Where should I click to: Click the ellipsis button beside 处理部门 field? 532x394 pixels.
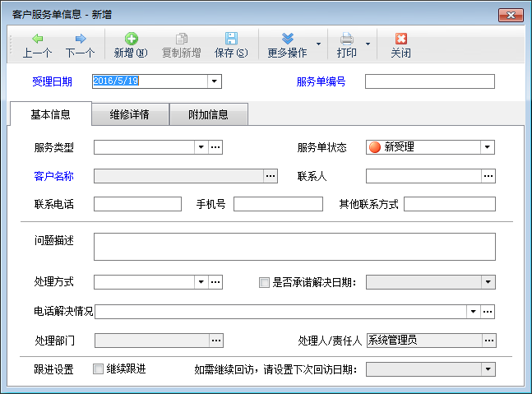click(x=216, y=340)
